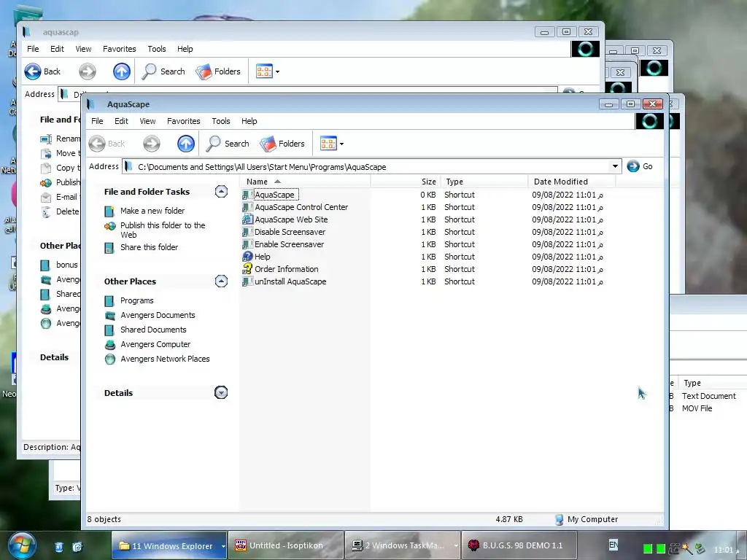The image size is (747, 560).
Task: Click Forward arrow in aquascap background window
Action: (88, 71)
